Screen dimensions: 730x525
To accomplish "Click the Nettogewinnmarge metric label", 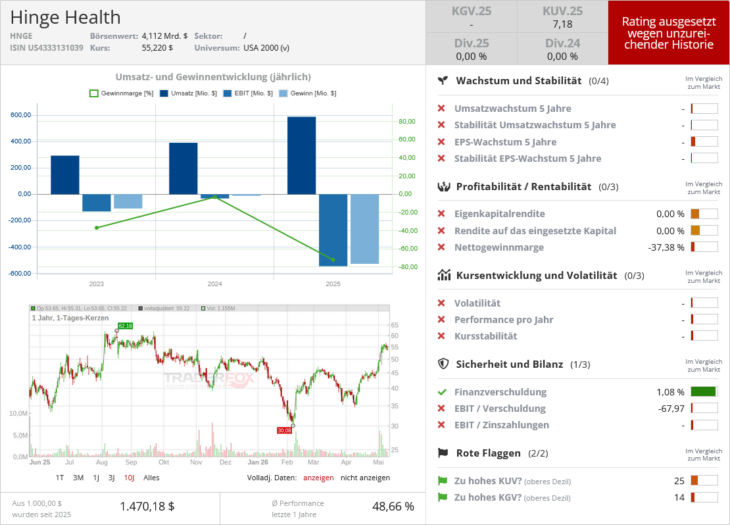I will tap(499, 247).
